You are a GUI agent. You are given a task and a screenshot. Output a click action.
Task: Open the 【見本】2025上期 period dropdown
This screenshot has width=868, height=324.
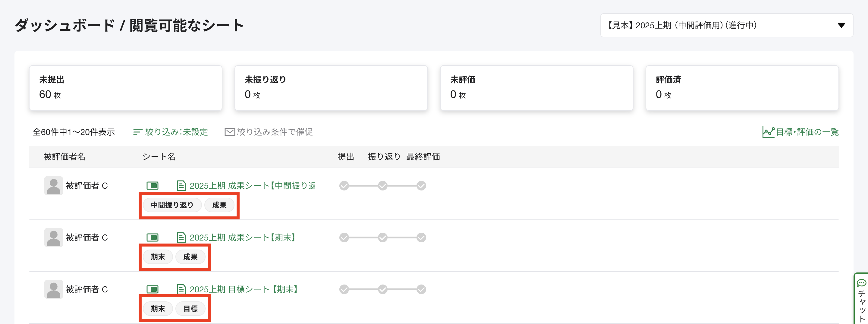726,25
